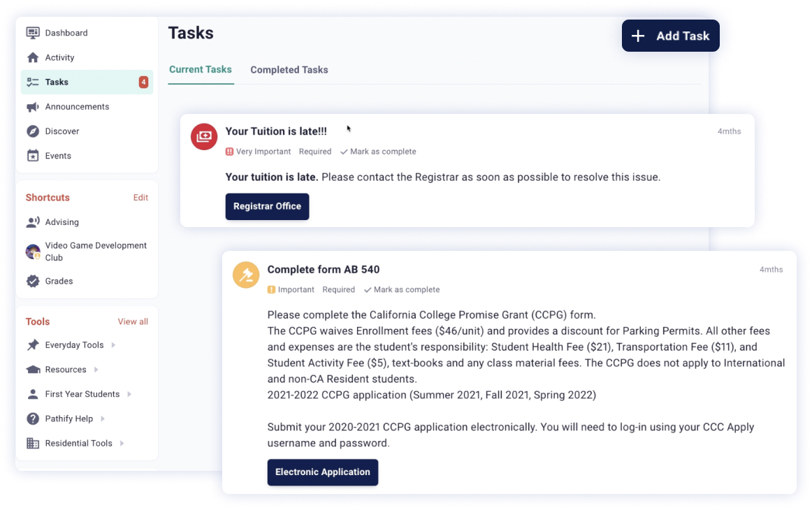The image size is (812, 510).
Task: Select Discover in the sidebar
Action: point(61,131)
